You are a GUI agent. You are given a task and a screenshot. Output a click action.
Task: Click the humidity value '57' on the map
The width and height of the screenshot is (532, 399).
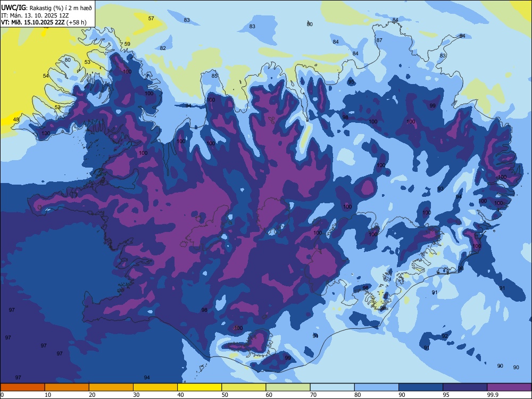(151, 18)
